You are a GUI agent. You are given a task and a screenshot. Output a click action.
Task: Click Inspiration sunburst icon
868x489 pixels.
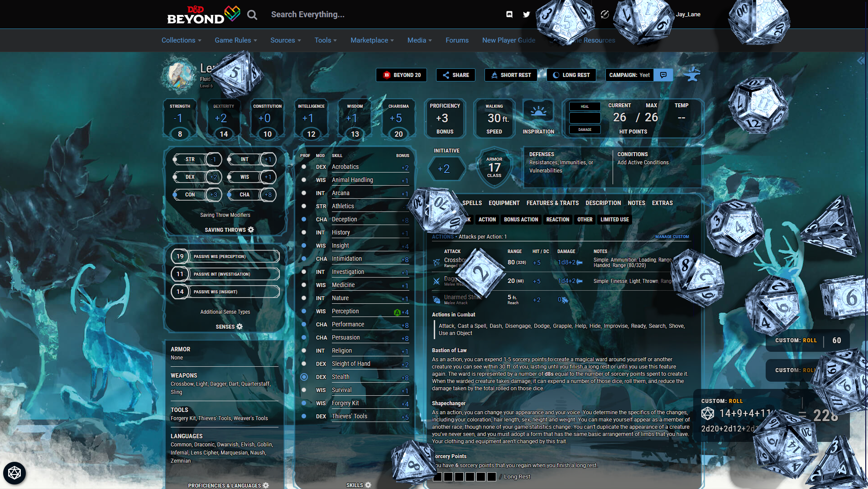point(538,111)
